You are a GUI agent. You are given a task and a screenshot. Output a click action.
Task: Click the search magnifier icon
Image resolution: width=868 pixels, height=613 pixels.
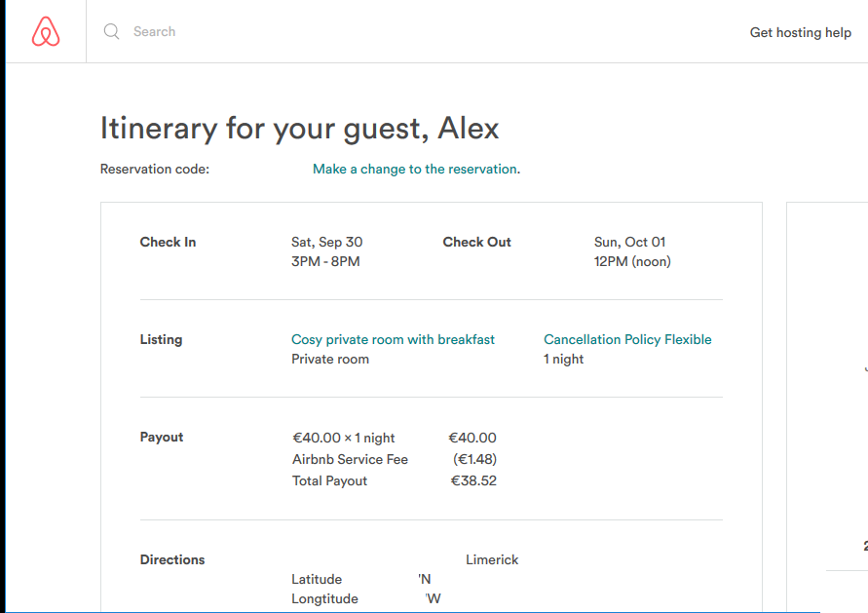[x=112, y=32]
